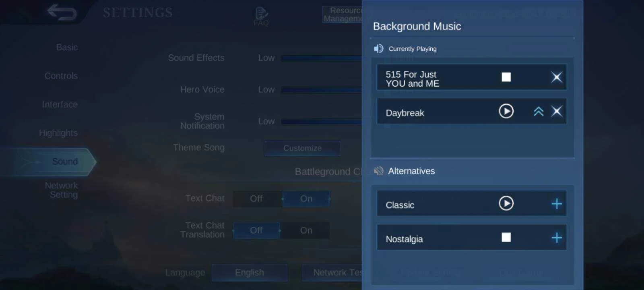The image size is (644, 290).
Task: Change the language from English
Action: pos(250,273)
